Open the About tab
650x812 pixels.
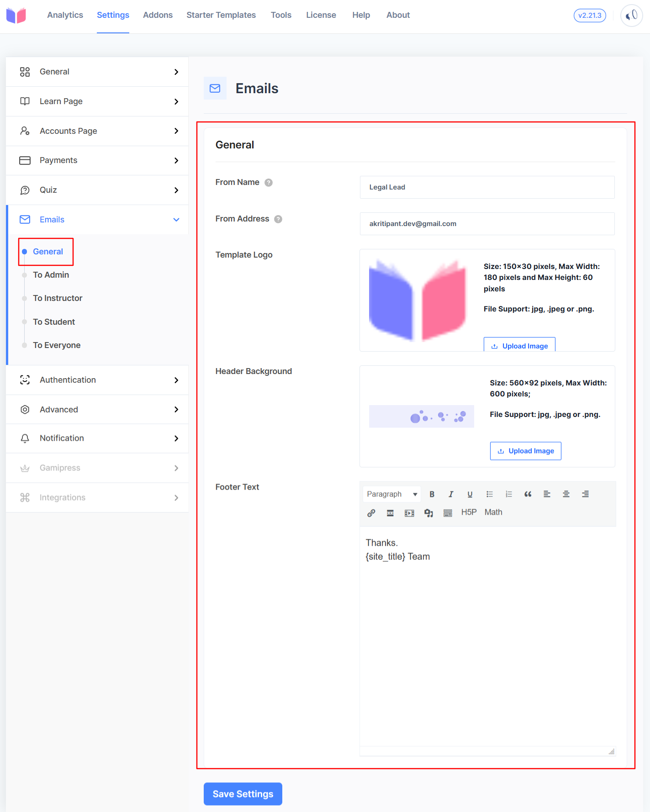pos(398,15)
